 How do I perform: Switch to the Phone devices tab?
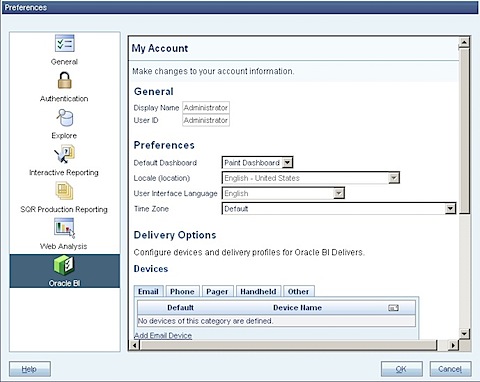coord(182,291)
